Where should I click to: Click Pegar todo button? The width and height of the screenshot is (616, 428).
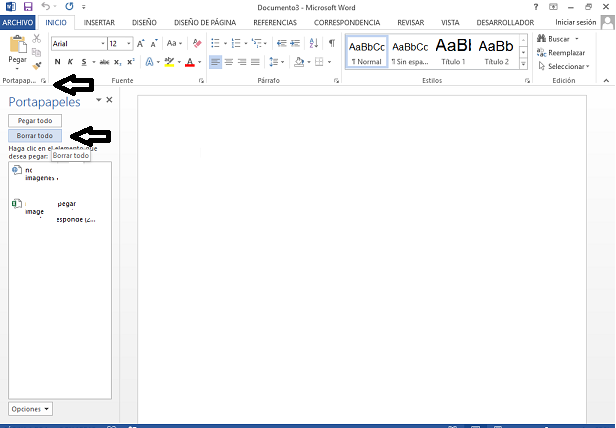[x=35, y=121]
